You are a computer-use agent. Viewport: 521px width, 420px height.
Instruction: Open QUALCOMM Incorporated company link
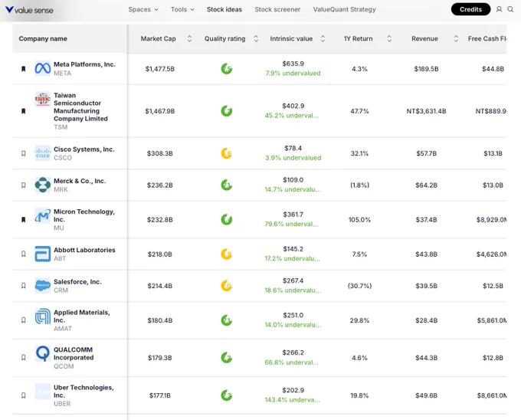tap(74, 353)
